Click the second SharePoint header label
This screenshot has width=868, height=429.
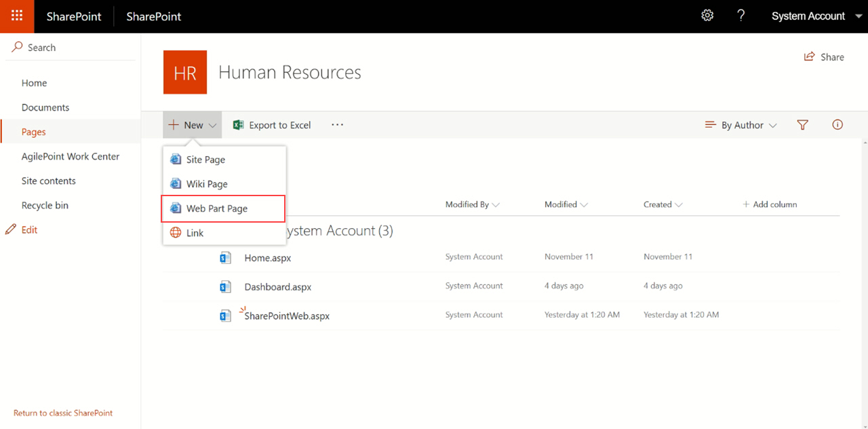tap(154, 16)
